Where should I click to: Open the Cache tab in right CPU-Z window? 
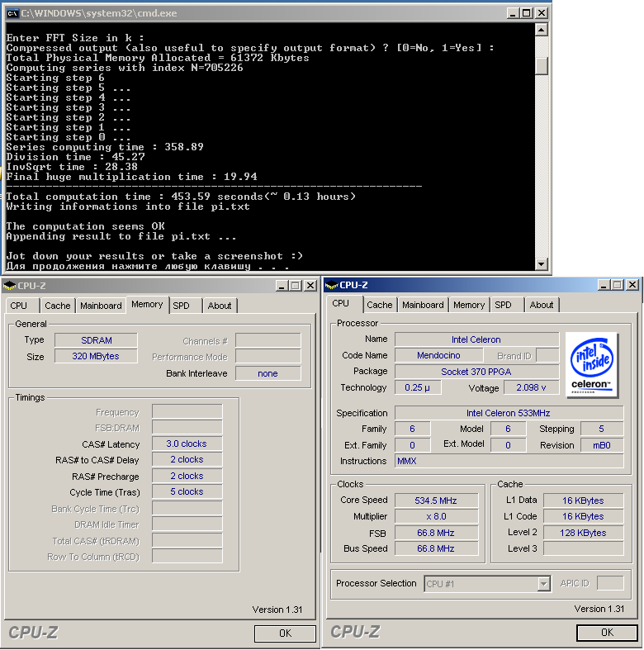tap(380, 305)
